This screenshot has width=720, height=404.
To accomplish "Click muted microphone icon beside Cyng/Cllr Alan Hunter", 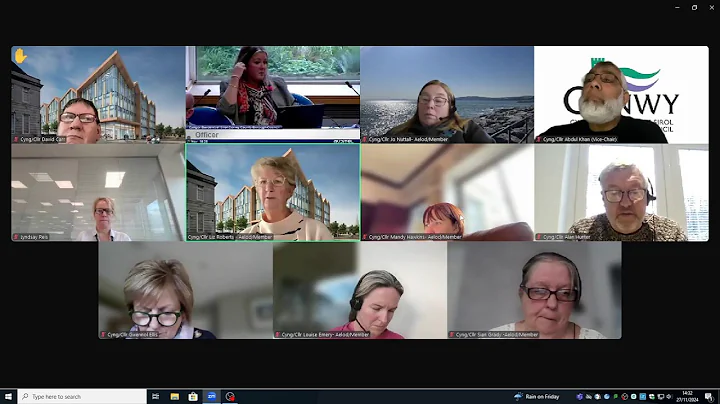I will (539, 237).
